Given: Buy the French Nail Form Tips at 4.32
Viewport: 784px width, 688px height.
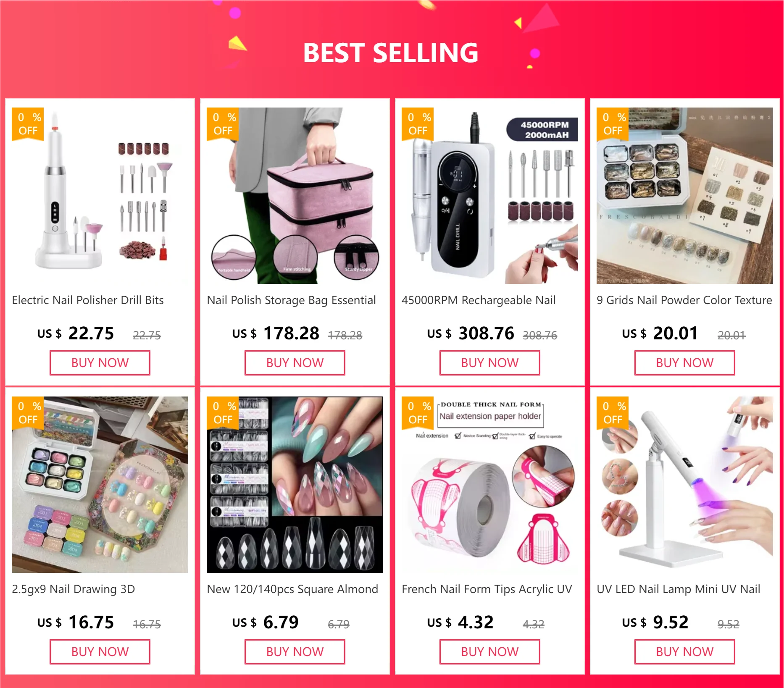Looking at the screenshot, I should (490, 652).
